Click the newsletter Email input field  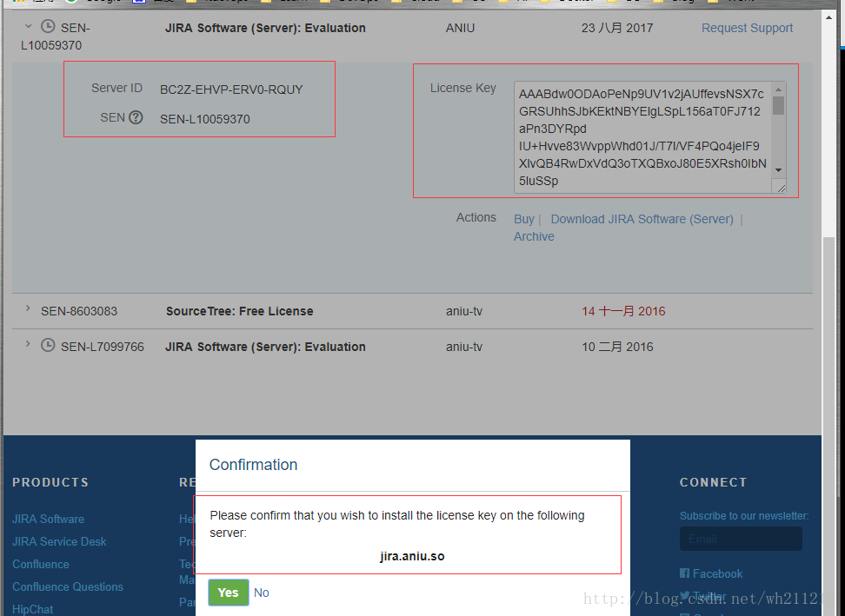point(741,539)
